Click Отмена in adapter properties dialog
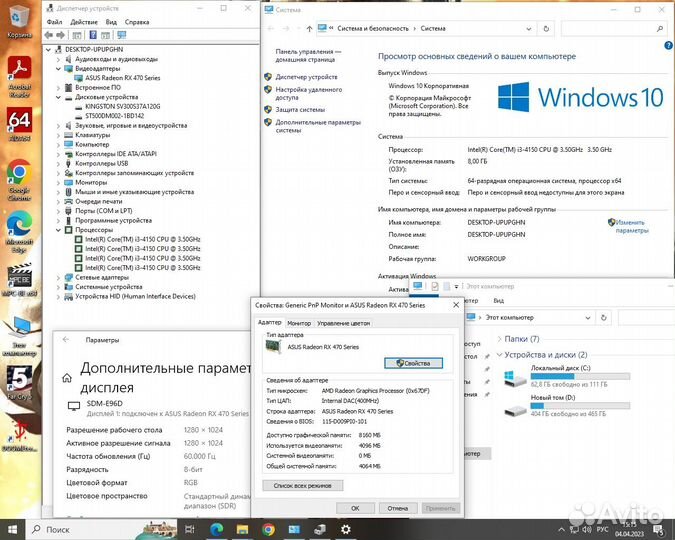 (398, 508)
